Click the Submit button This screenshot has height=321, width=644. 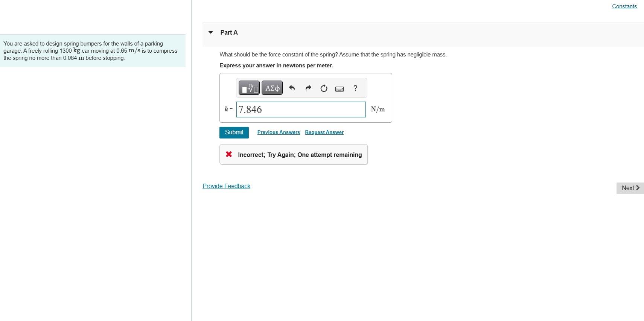point(234,132)
